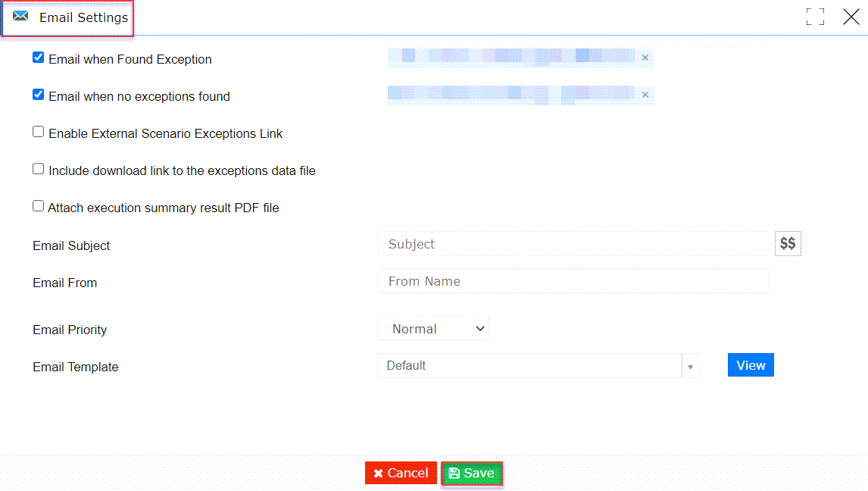Remove recipient in no exceptions found row

[x=645, y=95]
